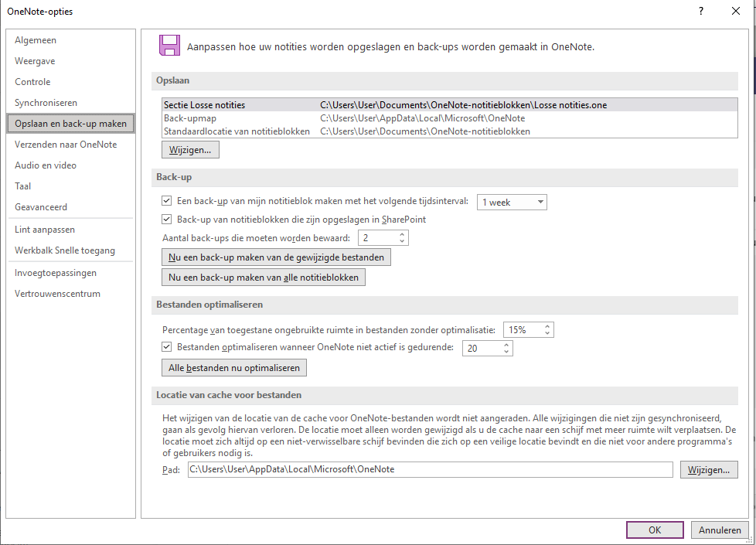Click the purple save disk icon
This screenshot has height=545, width=756.
tap(169, 46)
